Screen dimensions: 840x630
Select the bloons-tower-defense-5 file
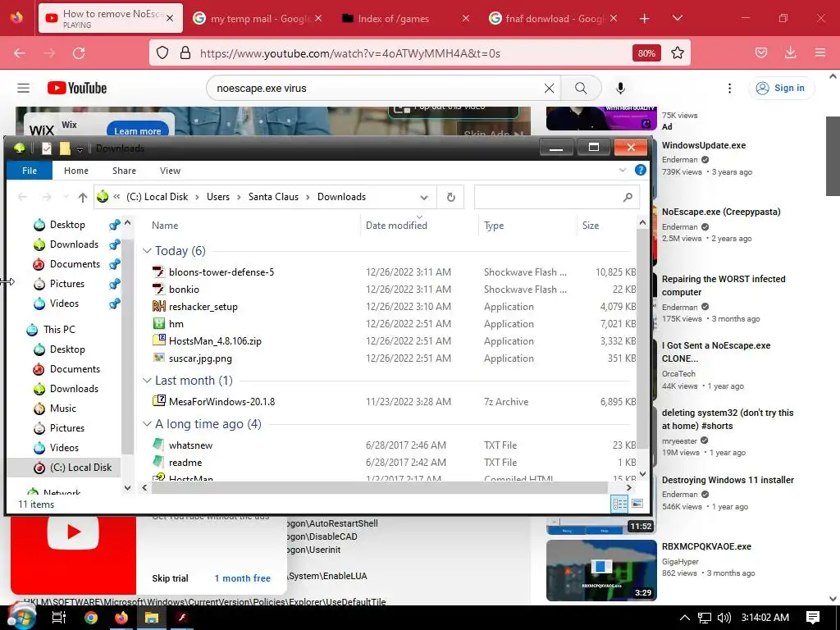[x=221, y=272]
